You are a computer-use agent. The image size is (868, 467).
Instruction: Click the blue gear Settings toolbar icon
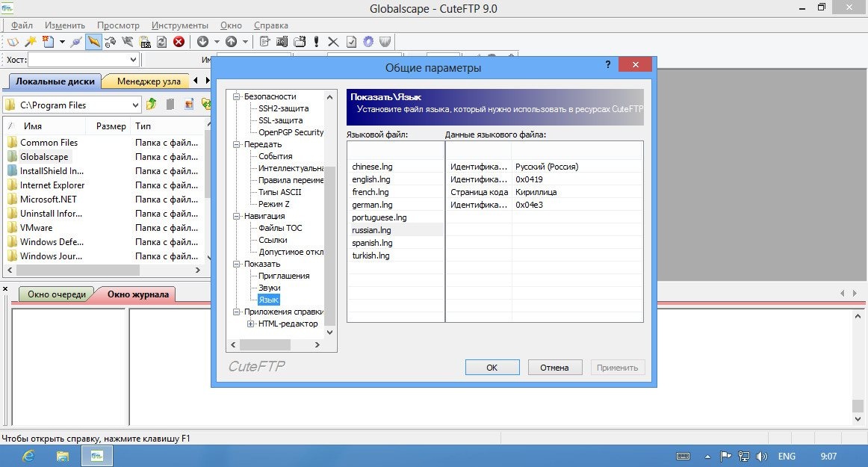[x=368, y=42]
